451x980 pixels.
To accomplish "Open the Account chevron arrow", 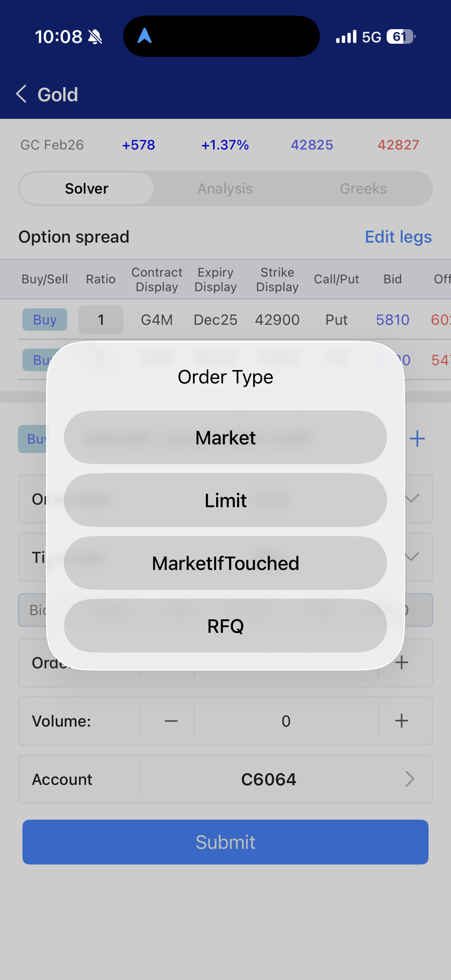I will (x=409, y=779).
